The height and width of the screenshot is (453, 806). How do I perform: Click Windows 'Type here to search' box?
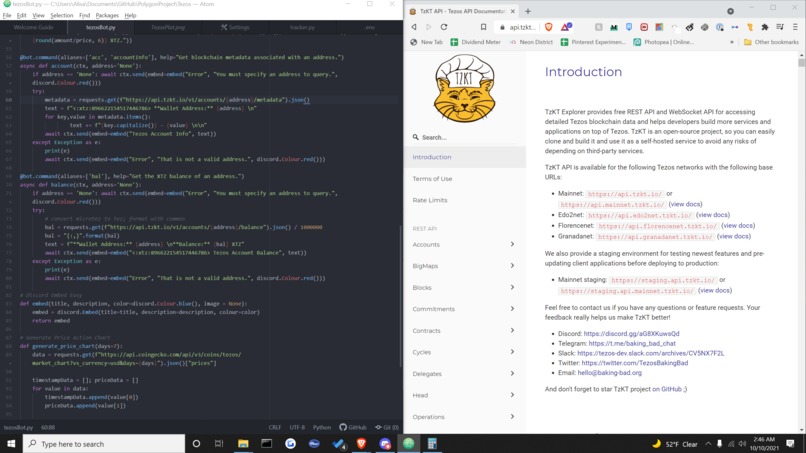104,443
